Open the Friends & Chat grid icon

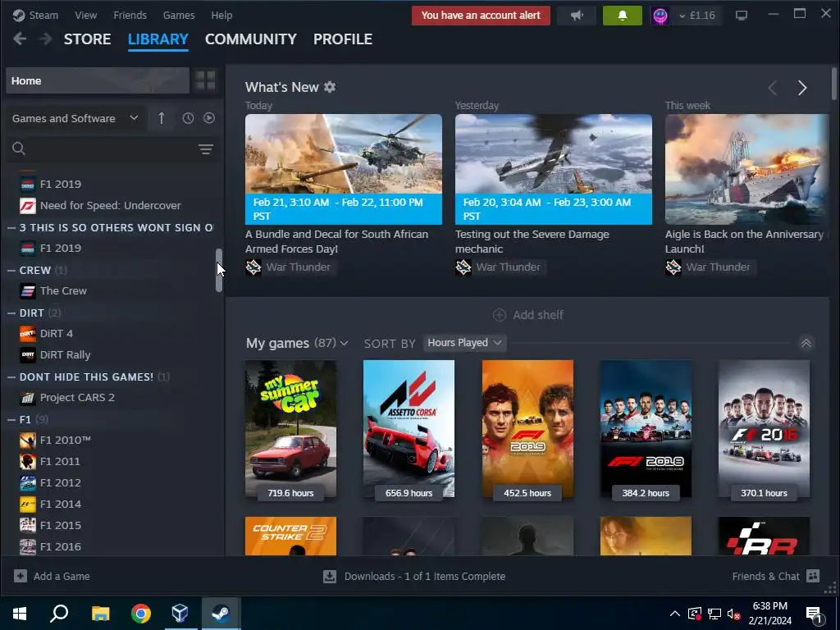pyautogui.click(x=813, y=576)
